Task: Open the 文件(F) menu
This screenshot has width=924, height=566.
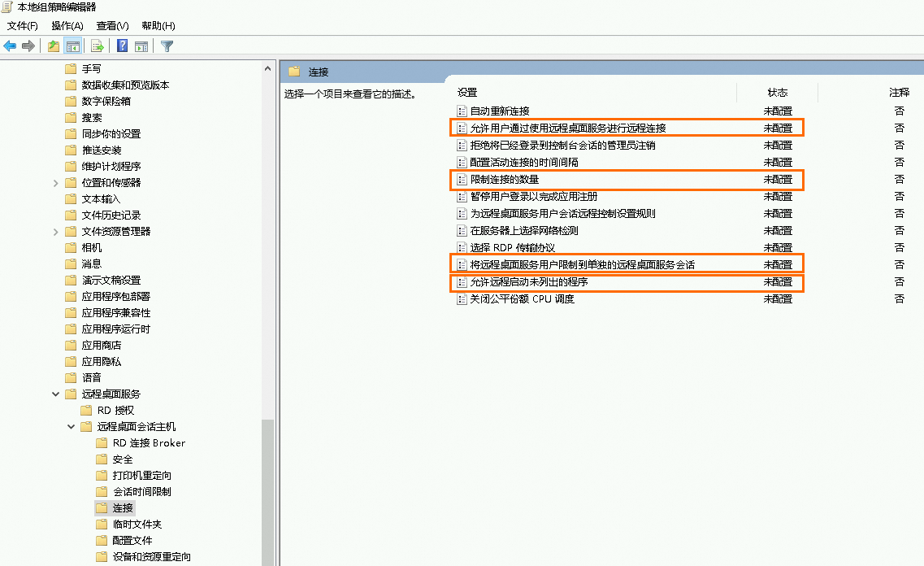Action: 23,26
